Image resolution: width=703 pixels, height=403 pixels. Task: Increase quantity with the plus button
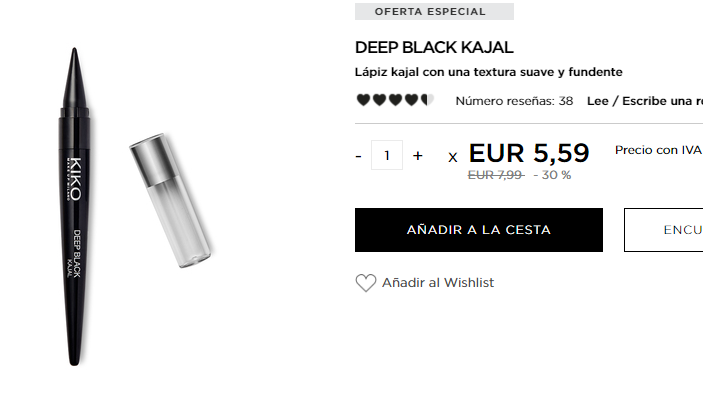pyautogui.click(x=417, y=156)
